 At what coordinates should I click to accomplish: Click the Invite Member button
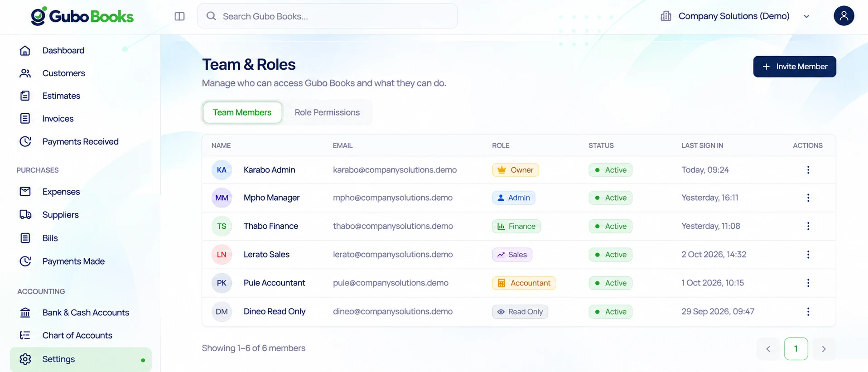[794, 67]
